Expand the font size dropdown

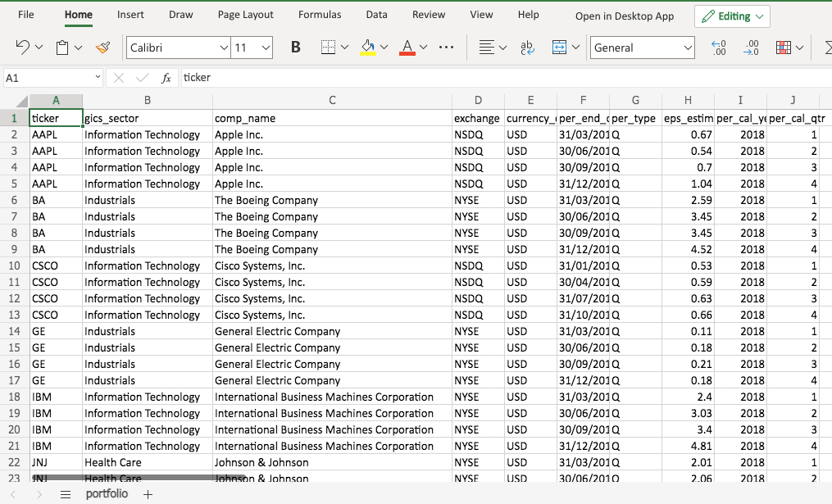click(266, 48)
